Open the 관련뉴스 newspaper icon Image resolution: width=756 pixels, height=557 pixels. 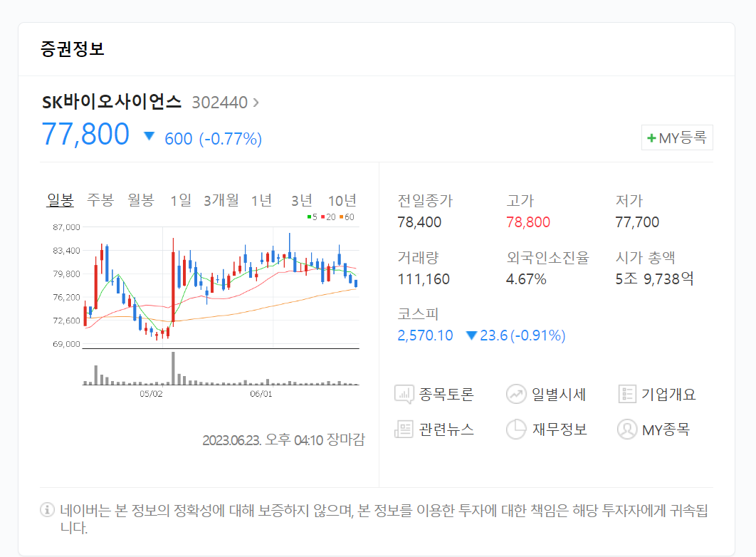[404, 430]
